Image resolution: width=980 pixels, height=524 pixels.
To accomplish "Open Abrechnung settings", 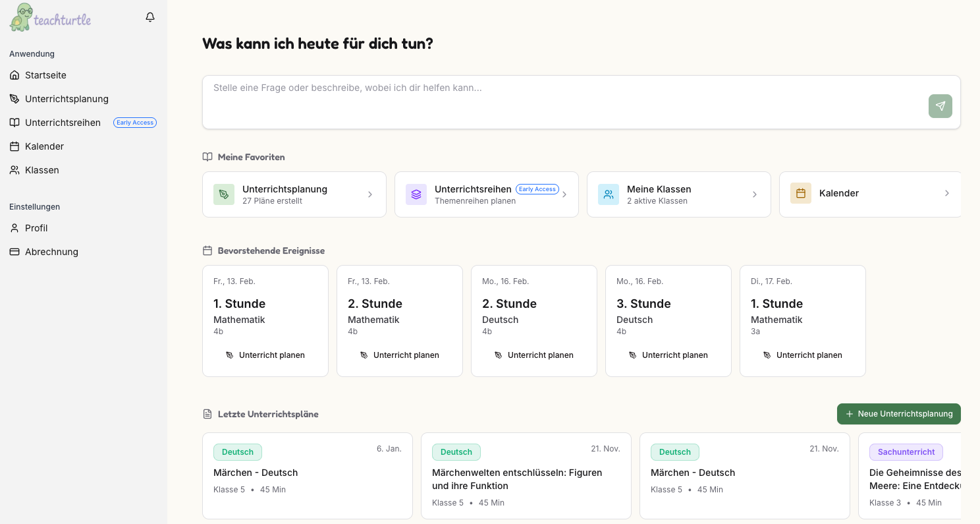I will [83, 252].
